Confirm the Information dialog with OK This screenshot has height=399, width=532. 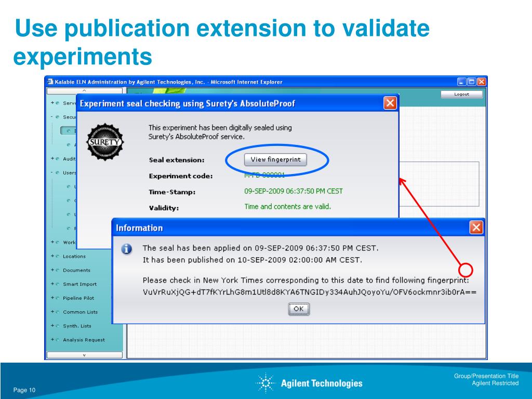point(299,309)
